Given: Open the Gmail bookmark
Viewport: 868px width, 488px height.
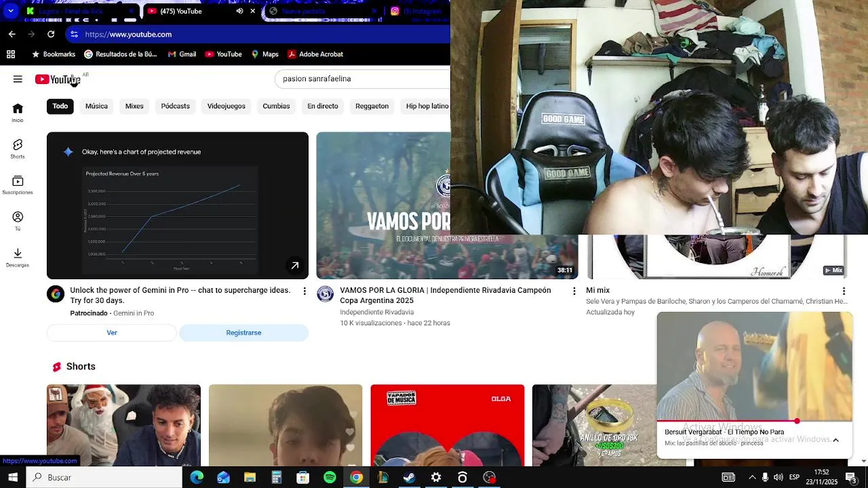Looking at the screenshot, I should 182,54.
